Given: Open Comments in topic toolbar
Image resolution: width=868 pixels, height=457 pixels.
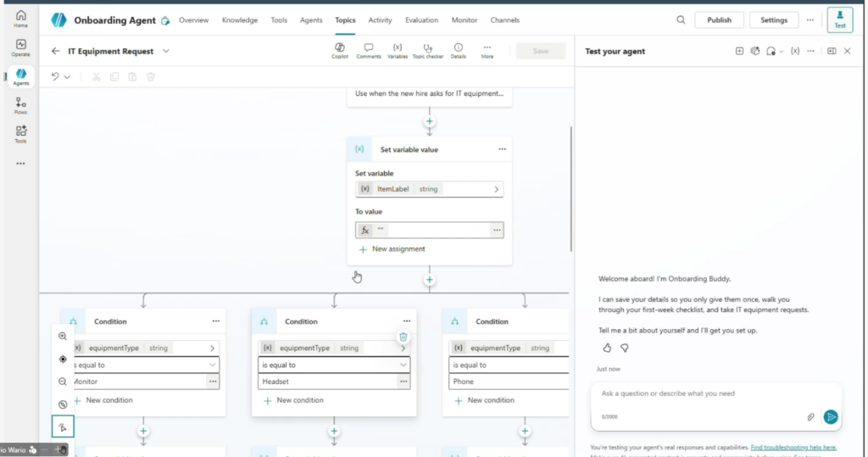Looking at the screenshot, I should (x=369, y=50).
